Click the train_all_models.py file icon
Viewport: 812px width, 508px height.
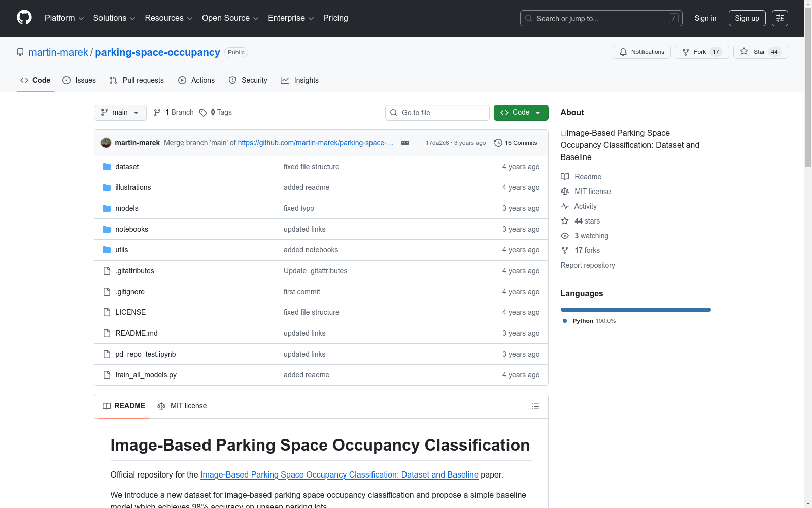107,375
